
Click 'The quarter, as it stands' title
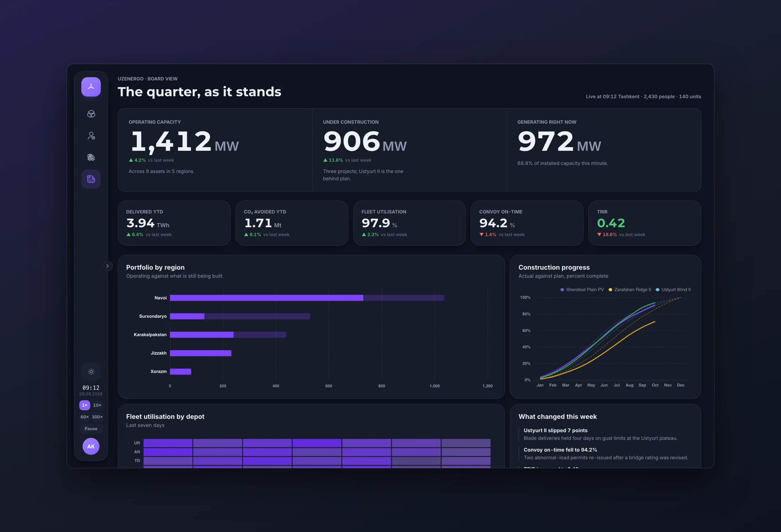tap(200, 92)
